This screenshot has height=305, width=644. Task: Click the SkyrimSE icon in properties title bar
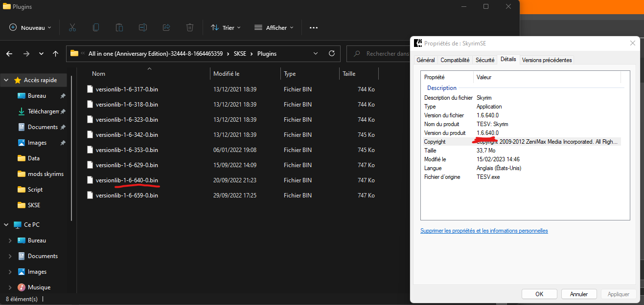click(418, 43)
